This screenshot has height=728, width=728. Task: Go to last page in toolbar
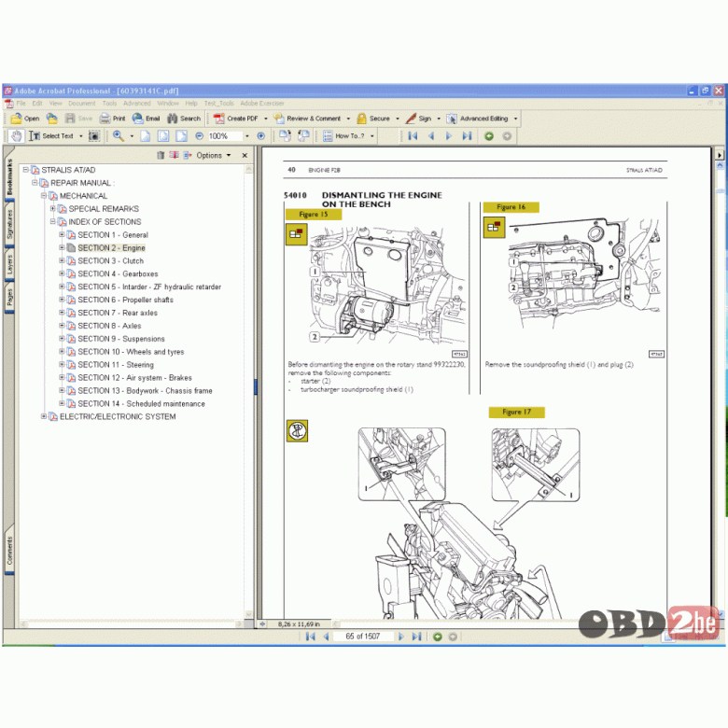click(467, 136)
